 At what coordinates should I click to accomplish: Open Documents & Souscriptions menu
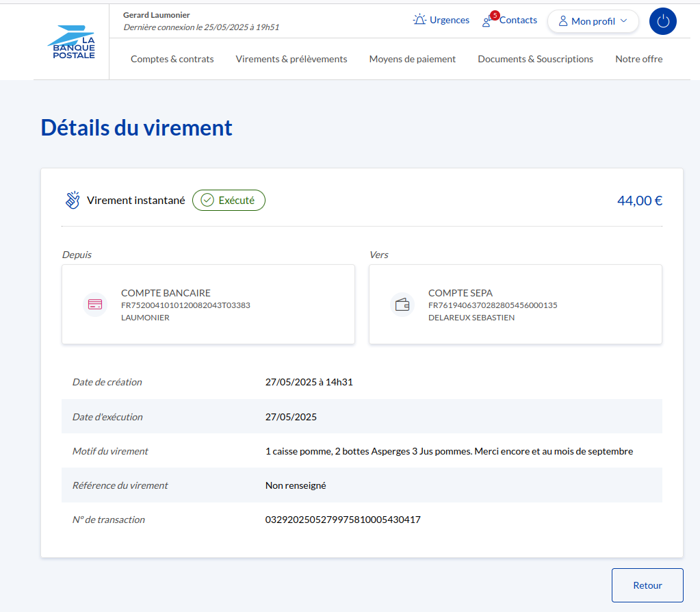pos(536,59)
